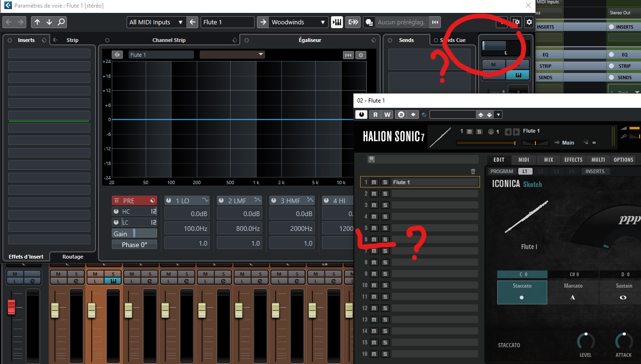Reset the equalizer curve

(x=348, y=55)
